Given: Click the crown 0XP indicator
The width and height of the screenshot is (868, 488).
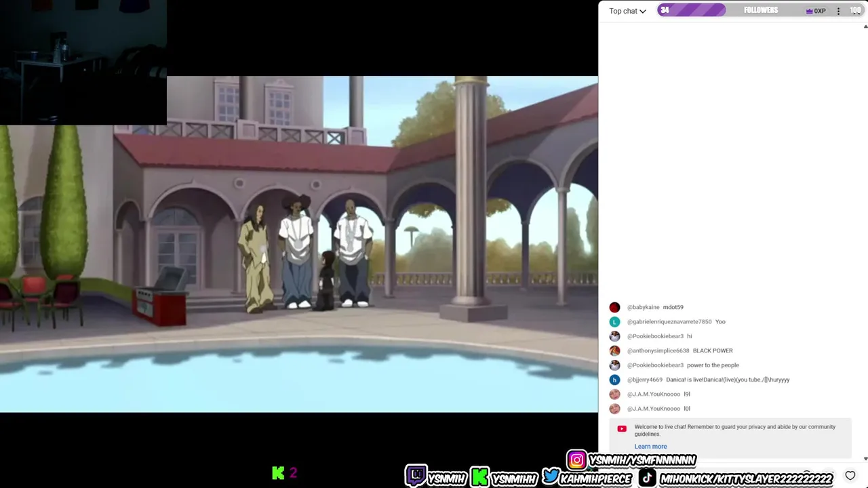Looking at the screenshot, I should [x=815, y=11].
